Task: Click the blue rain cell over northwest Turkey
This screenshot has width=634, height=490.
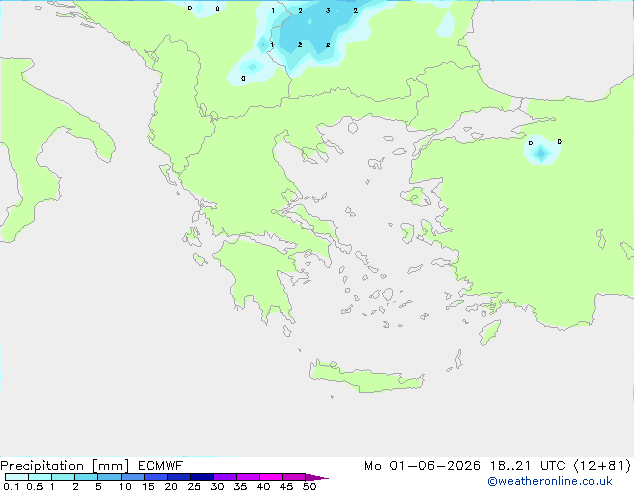Action: tap(541, 152)
